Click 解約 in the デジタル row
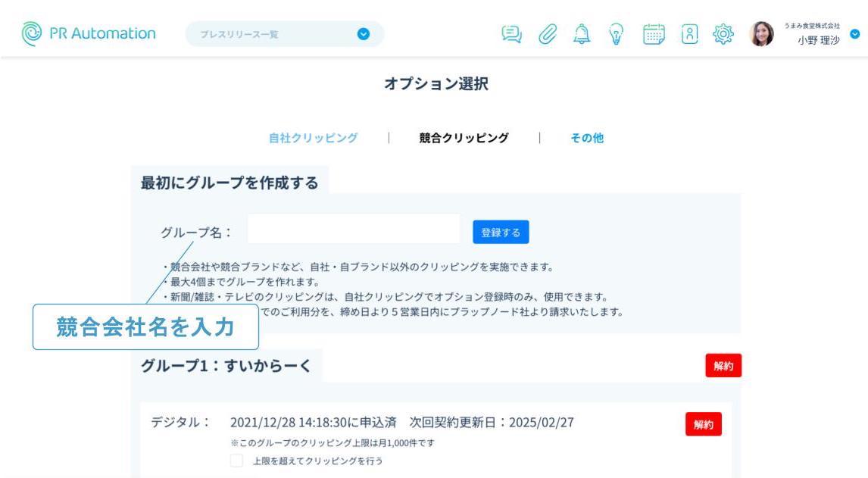868x478 pixels. point(703,424)
